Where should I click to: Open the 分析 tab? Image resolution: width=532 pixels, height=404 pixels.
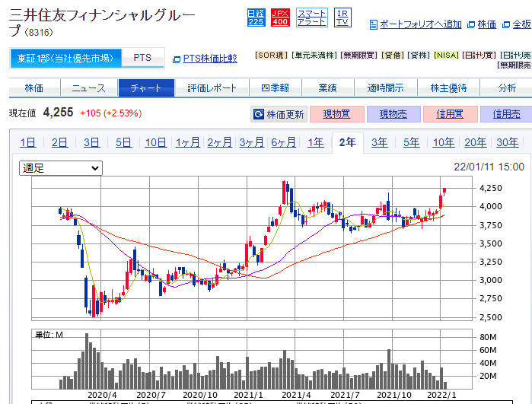(x=507, y=87)
